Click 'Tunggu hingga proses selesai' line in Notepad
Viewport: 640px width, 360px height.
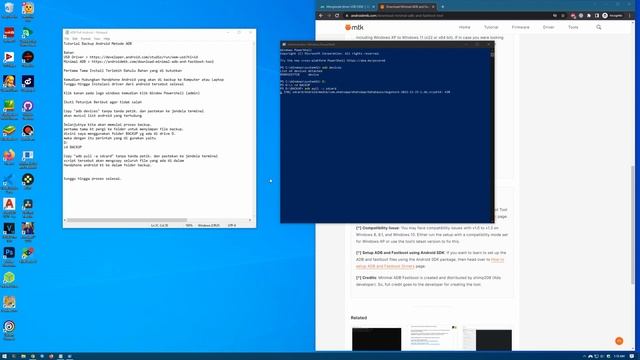coord(93,179)
